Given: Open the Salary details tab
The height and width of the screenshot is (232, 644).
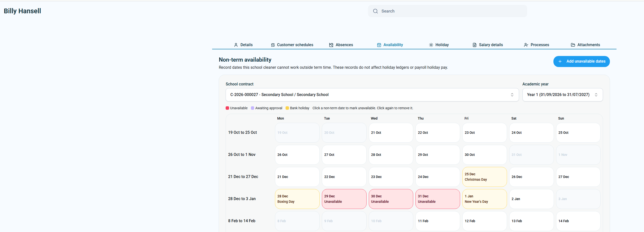Looking at the screenshot, I should [x=488, y=45].
